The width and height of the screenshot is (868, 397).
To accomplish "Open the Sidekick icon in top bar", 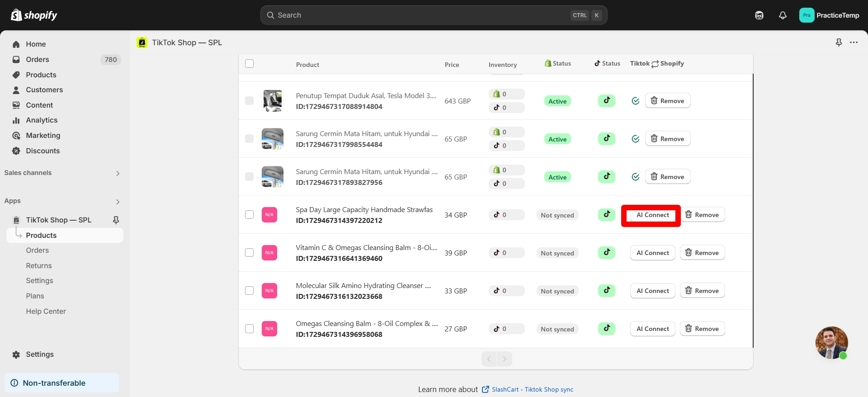I will click(x=759, y=15).
